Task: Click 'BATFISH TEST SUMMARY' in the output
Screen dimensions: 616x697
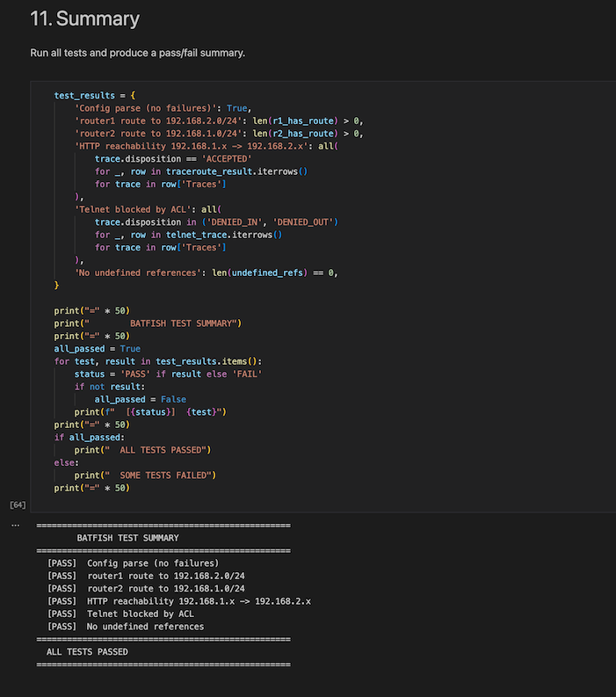Action: tap(127, 538)
